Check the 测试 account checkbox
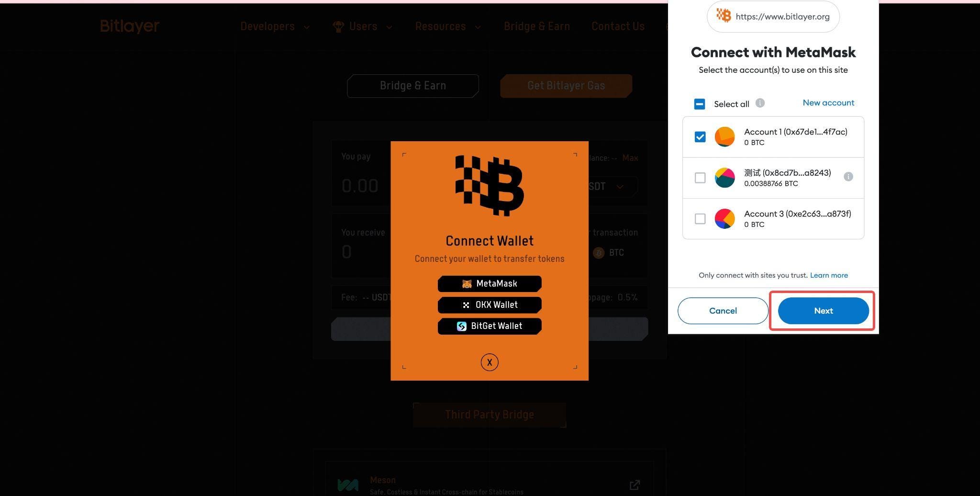 tap(700, 178)
